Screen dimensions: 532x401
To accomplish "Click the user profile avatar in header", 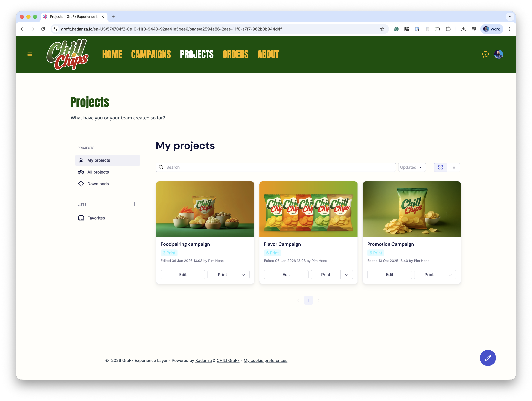I will [x=498, y=54].
